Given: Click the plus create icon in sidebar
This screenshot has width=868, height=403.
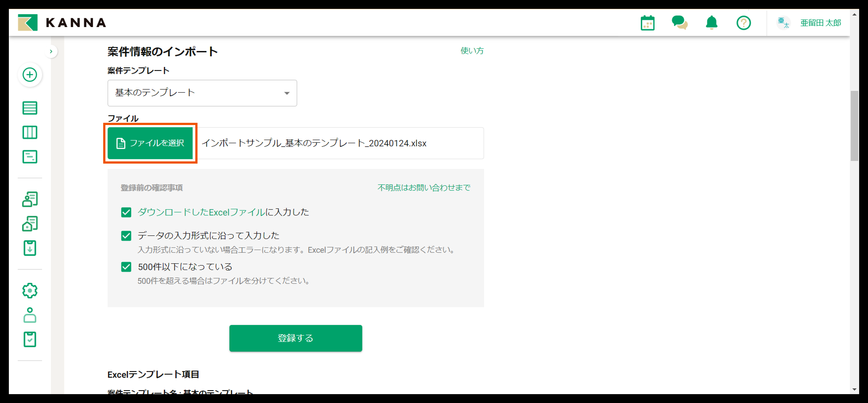Looking at the screenshot, I should click(x=30, y=74).
